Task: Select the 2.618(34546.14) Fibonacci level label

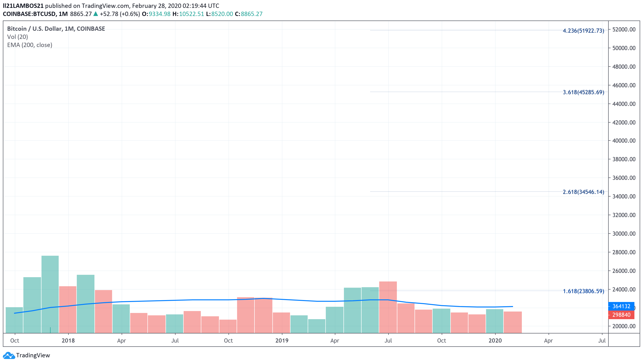Action: coord(583,192)
